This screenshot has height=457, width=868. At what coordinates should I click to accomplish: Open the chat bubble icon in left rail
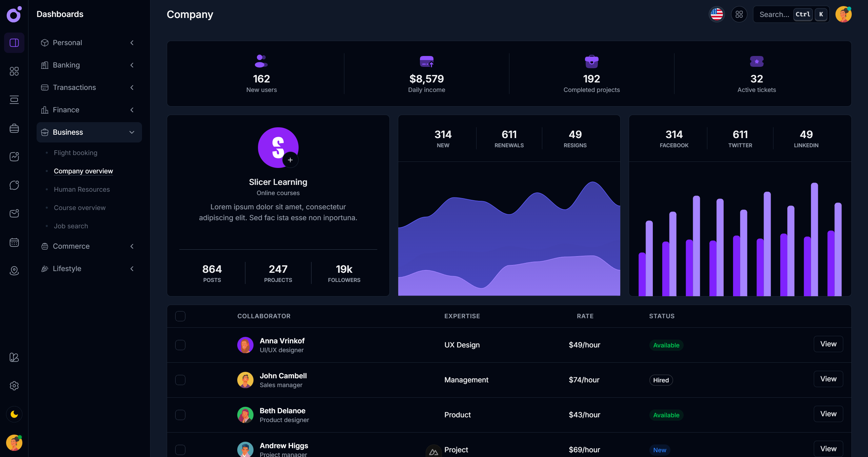[x=14, y=185]
